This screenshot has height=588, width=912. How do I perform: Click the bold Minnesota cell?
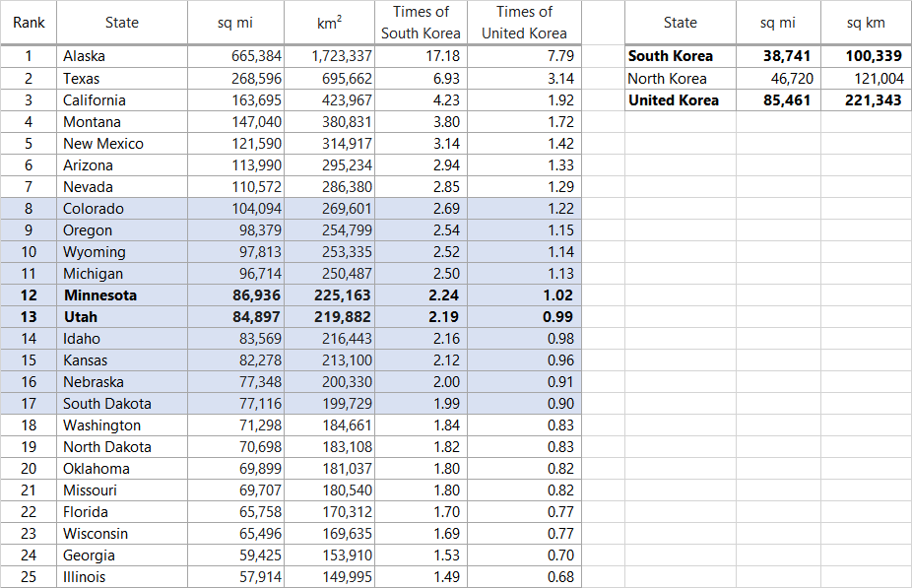tap(121, 295)
